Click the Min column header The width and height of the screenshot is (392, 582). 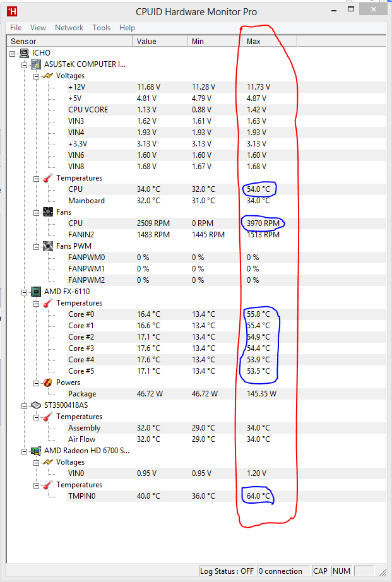click(215, 42)
